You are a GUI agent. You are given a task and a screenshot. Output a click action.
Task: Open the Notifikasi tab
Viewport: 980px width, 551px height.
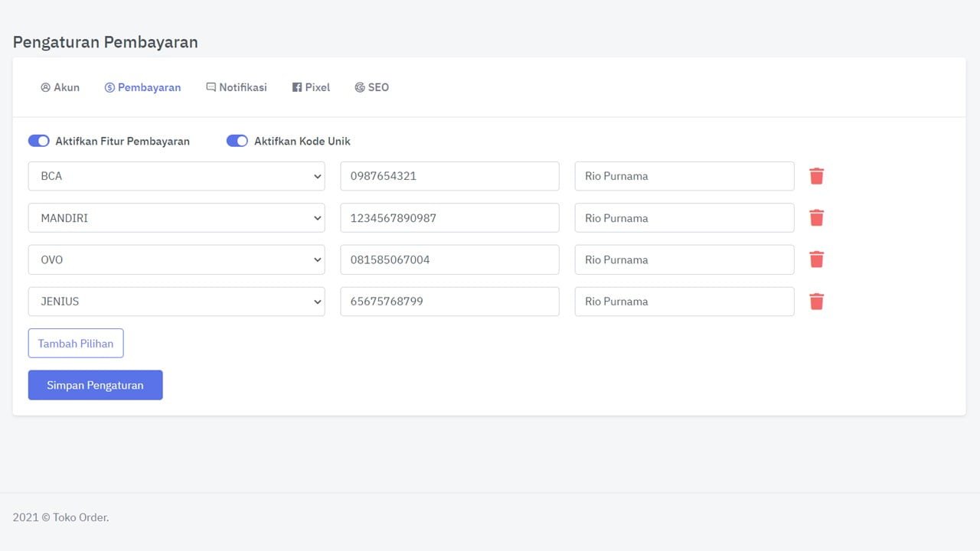pos(237,87)
